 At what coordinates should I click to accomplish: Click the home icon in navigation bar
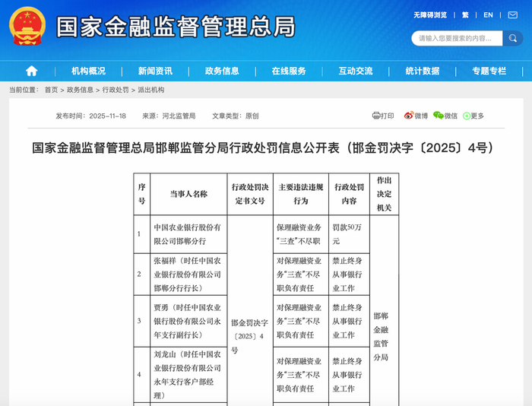[x=32, y=71]
